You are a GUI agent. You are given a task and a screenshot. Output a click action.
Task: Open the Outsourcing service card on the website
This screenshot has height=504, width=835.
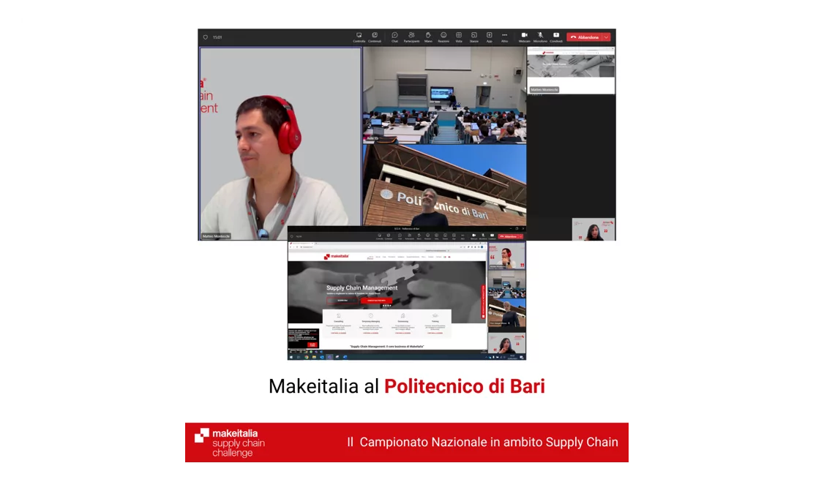pyautogui.click(x=402, y=323)
